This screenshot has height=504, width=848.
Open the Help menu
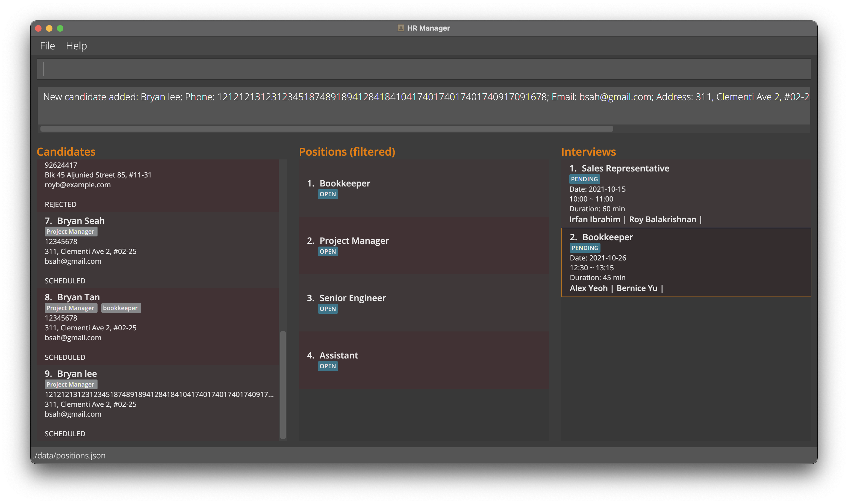point(76,46)
